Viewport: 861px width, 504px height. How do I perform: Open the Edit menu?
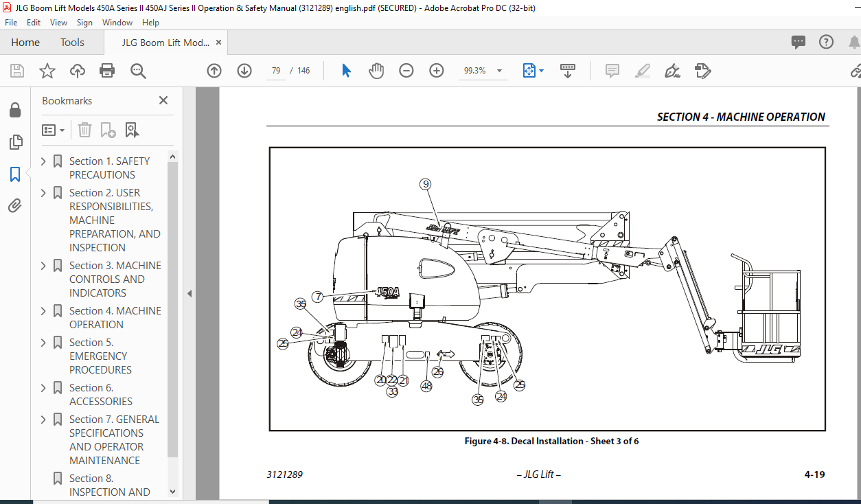click(x=34, y=23)
